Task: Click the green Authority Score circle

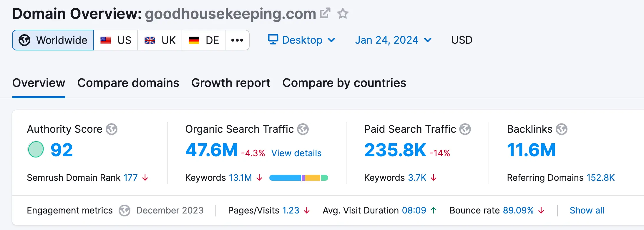Action: pyautogui.click(x=36, y=149)
